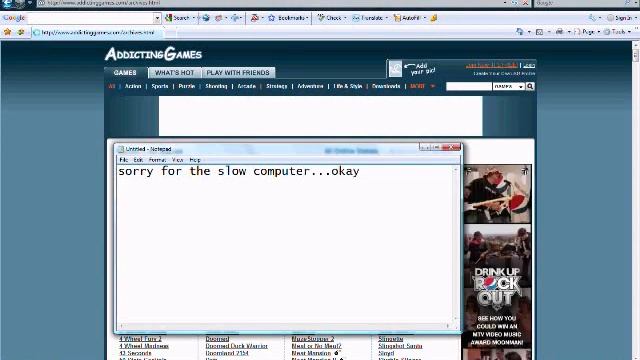Click the browser Back arrow button
Screen dimensions: 640x360
pos(7,4)
